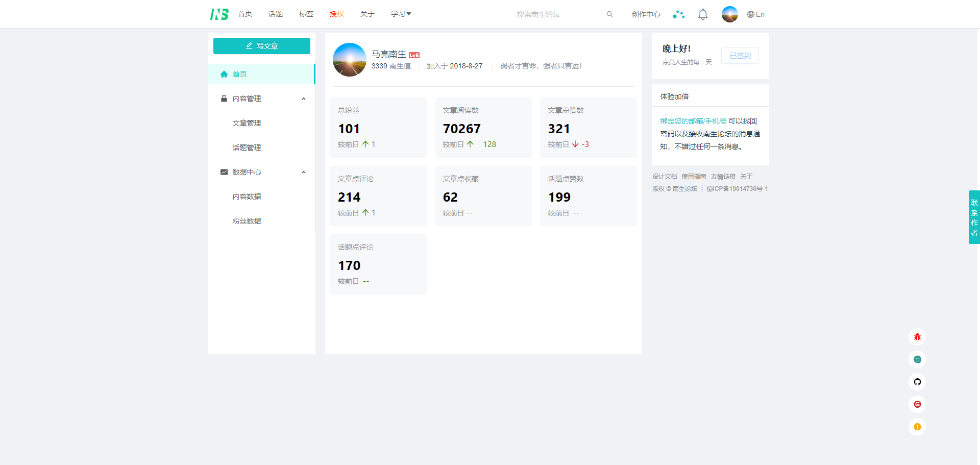
Task: Click the orange exclamation notice icon
Action: (x=917, y=427)
